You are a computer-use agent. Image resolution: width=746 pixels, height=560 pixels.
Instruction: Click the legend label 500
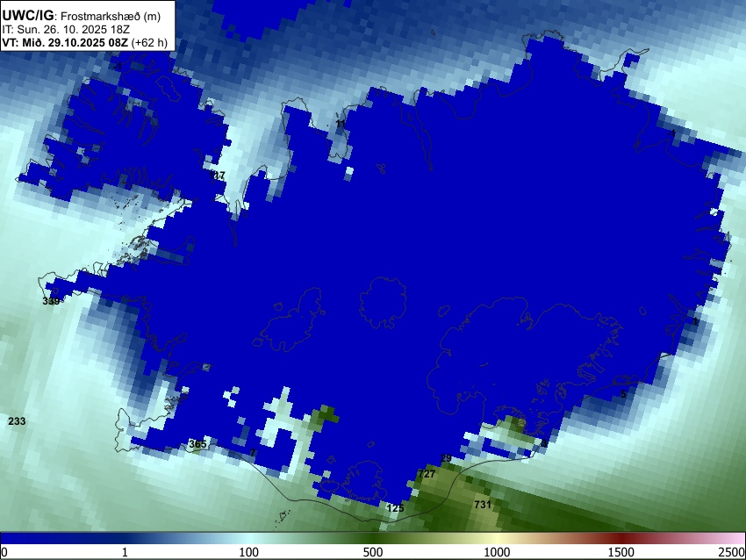[372, 552]
